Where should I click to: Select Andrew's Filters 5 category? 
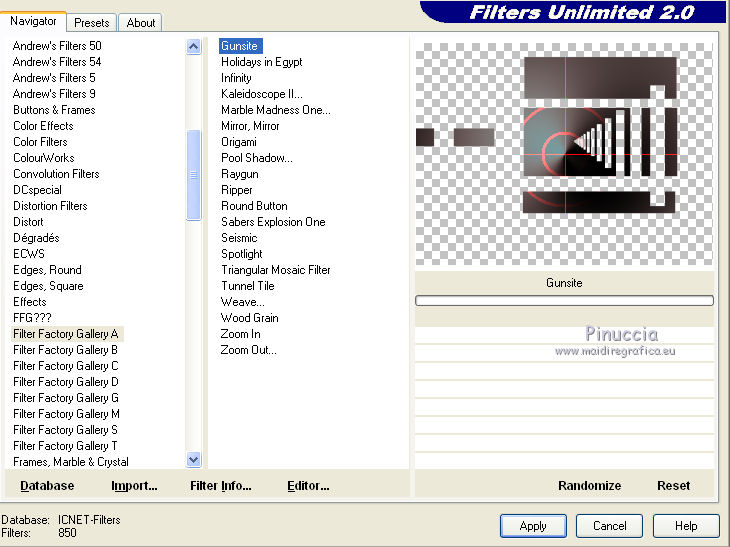[54, 78]
